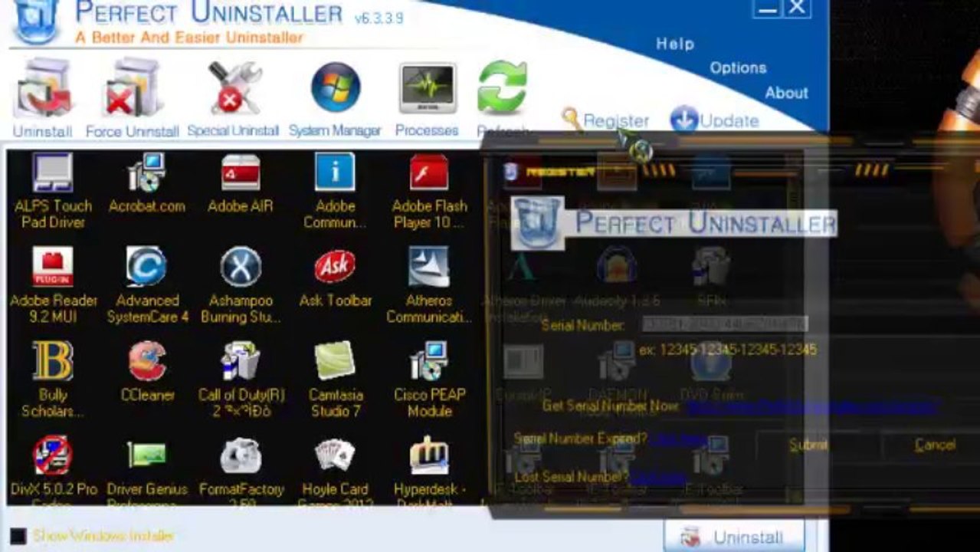Select DivX 5.0.2 Pro Codec icon

click(52, 469)
